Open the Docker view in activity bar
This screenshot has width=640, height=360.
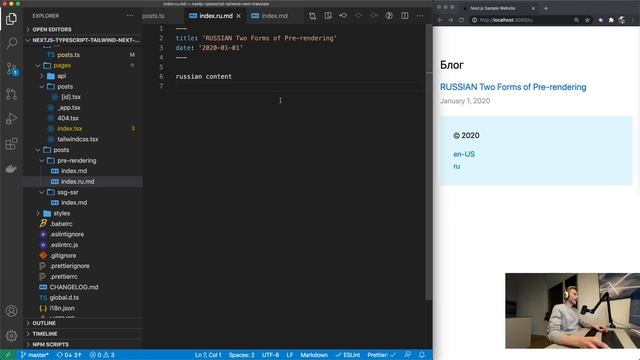tap(11, 169)
